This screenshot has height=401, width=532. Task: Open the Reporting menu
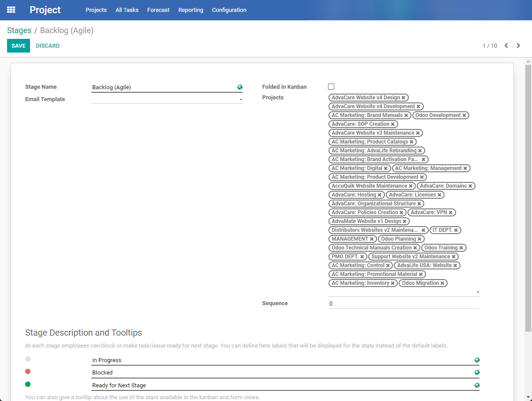[x=191, y=10]
